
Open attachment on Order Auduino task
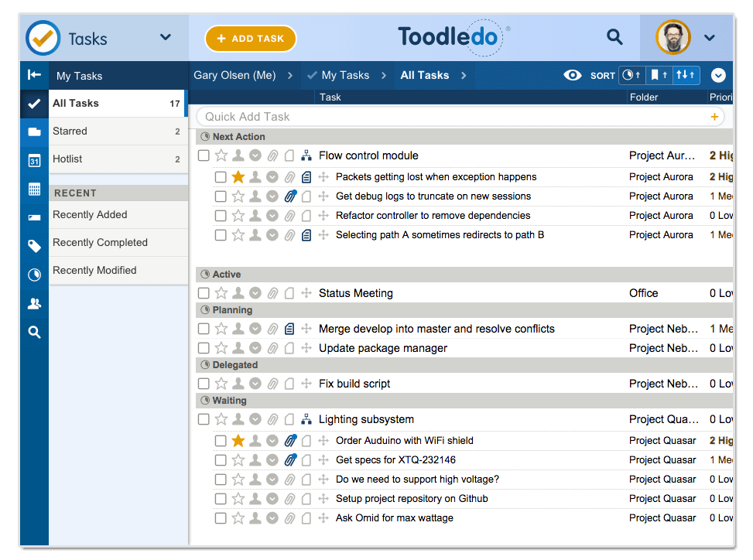point(290,441)
